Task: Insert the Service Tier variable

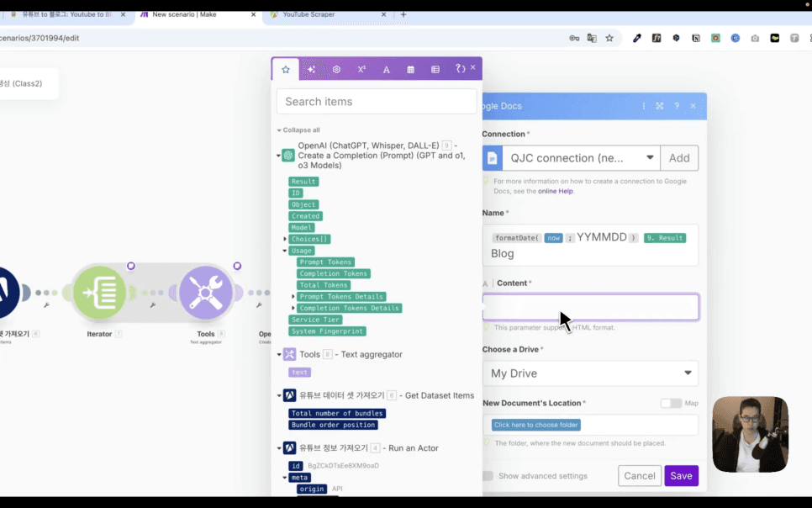Action: click(x=315, y=320)
